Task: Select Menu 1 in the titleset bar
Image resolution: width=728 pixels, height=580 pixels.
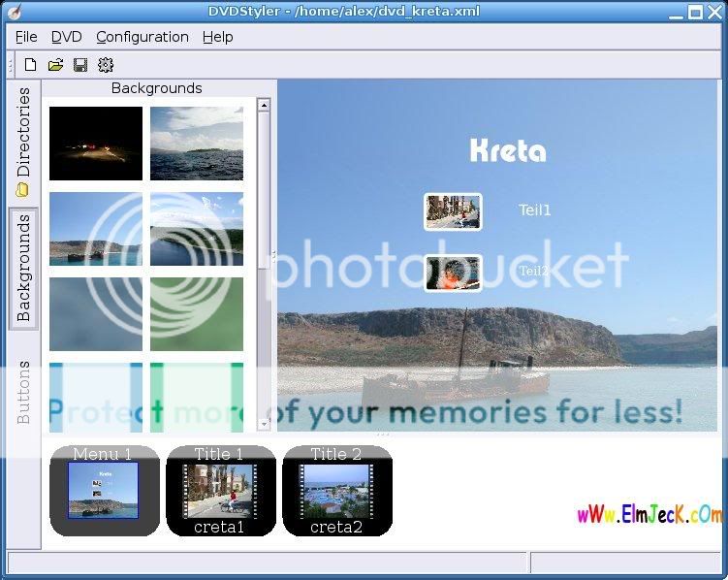Action: click(105, 491)
